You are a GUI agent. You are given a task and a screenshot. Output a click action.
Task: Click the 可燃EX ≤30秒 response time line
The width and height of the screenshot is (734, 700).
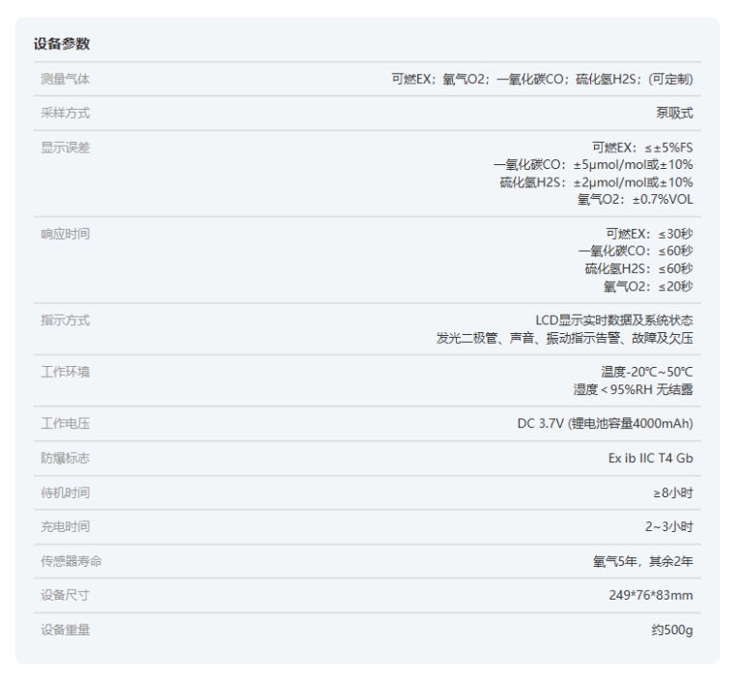pos(649,234)
